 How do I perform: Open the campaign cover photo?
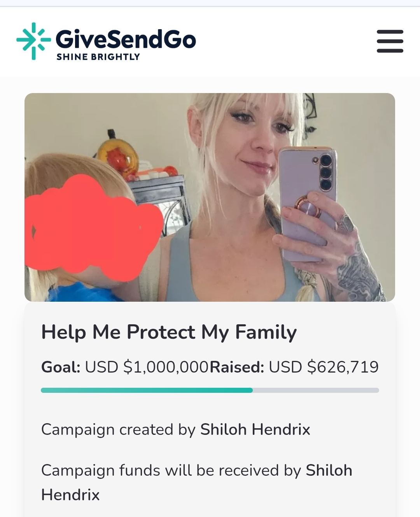210,197
